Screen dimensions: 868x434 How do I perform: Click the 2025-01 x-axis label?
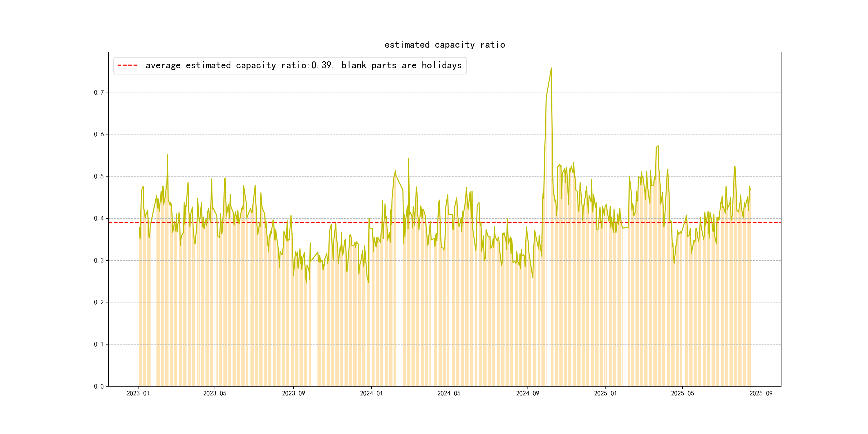(605, 394)
